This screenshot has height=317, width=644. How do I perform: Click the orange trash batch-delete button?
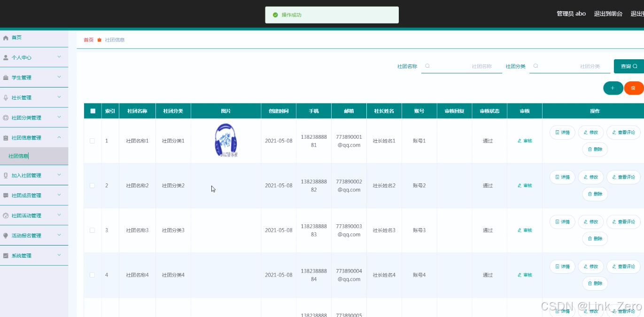click(x=633, y=88)
